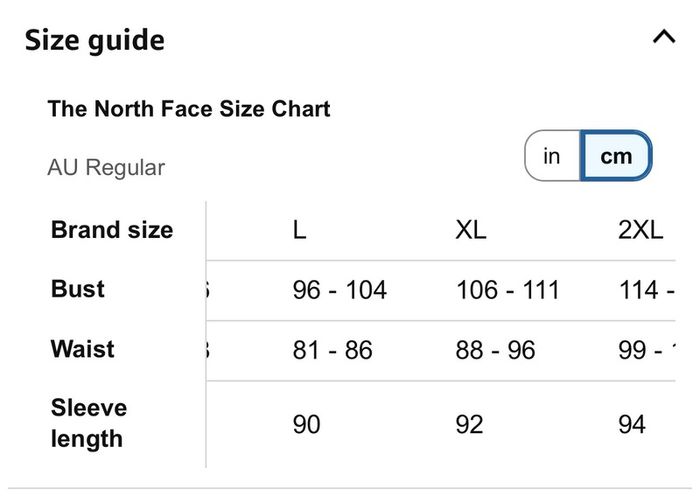The height and width of the screenshot is (502, 700).
Task: Switch units to inches
Action: click(x=552, y=156)
